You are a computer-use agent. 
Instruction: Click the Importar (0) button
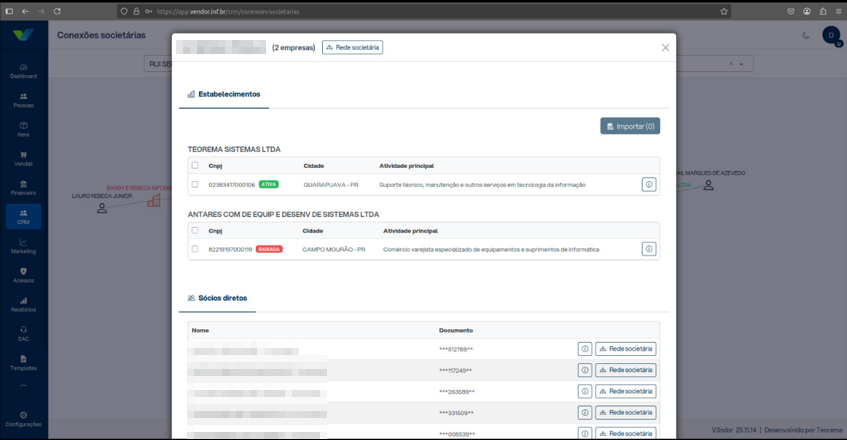click(630, 126)
